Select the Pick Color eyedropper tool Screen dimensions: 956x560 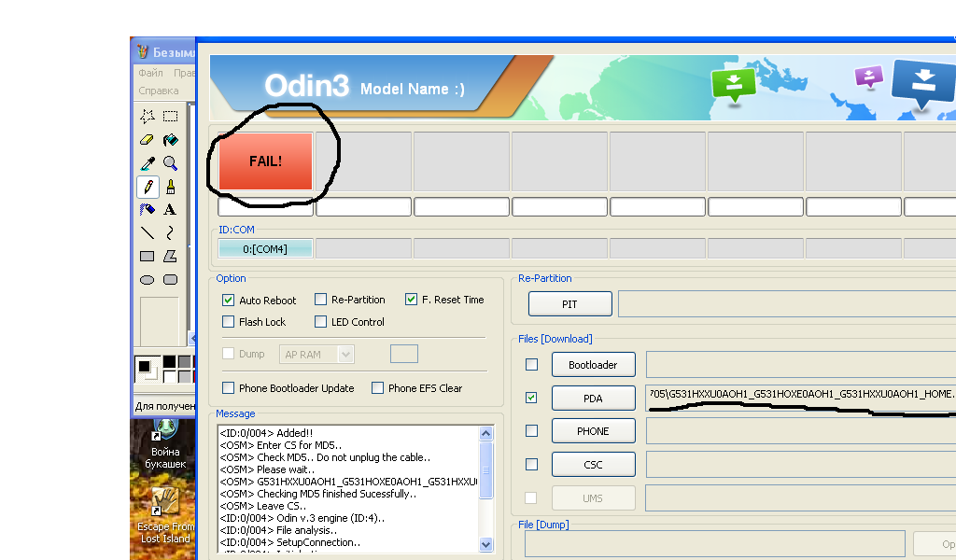click(x=148, y=163)
